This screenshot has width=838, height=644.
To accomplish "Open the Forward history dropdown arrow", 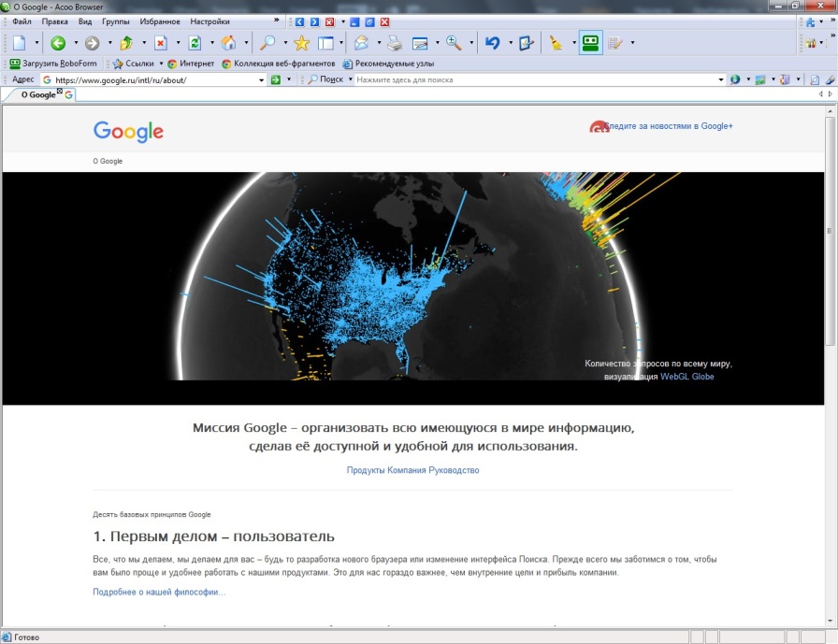I will click(x=109, y=43).
